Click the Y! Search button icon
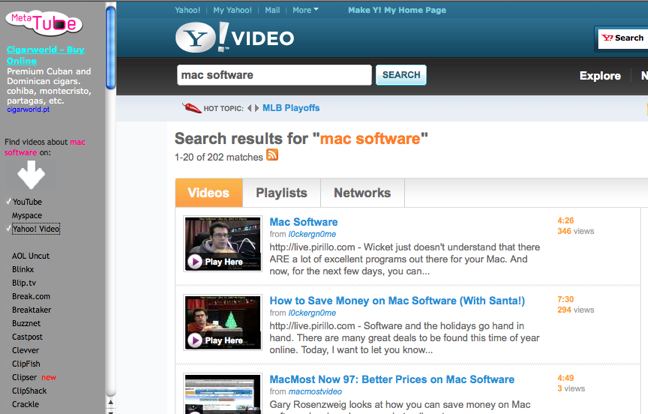The image size is (648, 414). tap(621, 38)
